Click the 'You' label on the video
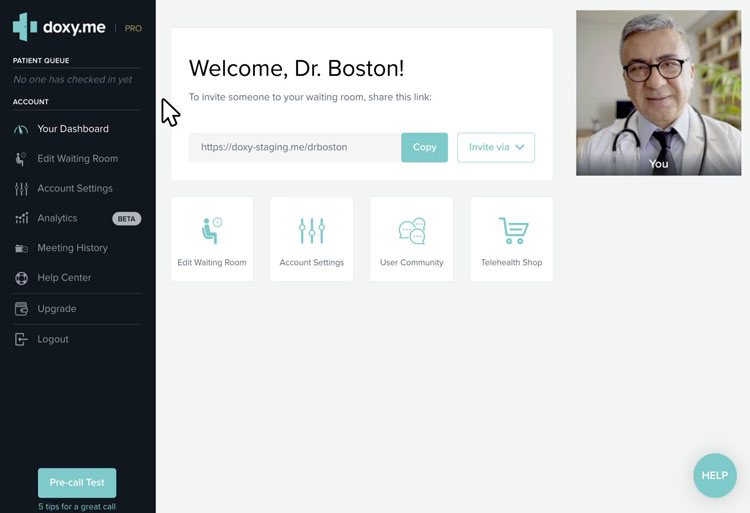 [x=659, y=164]
